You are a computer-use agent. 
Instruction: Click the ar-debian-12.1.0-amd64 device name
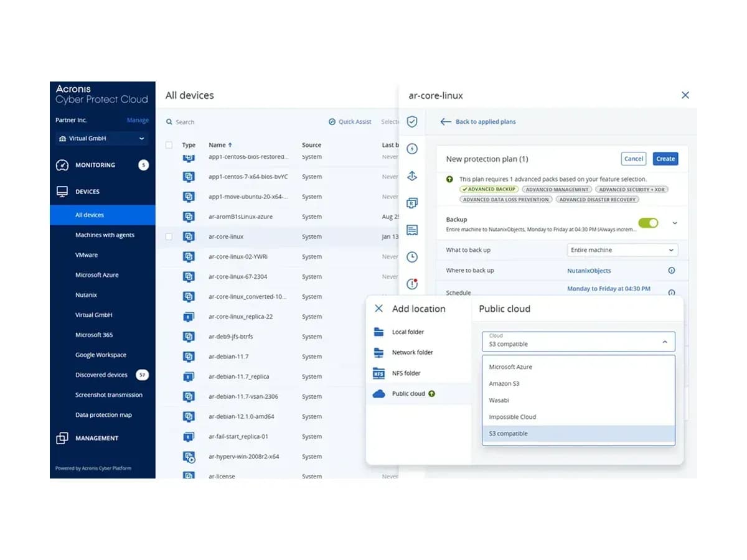point(242,416)
